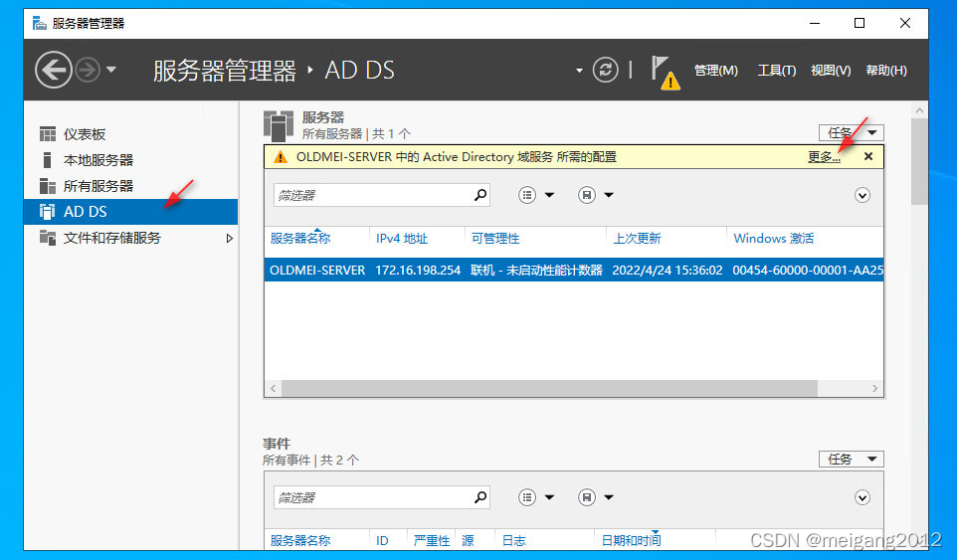
Task: Open the notifications flag with warning
Action: coord(665,72)
